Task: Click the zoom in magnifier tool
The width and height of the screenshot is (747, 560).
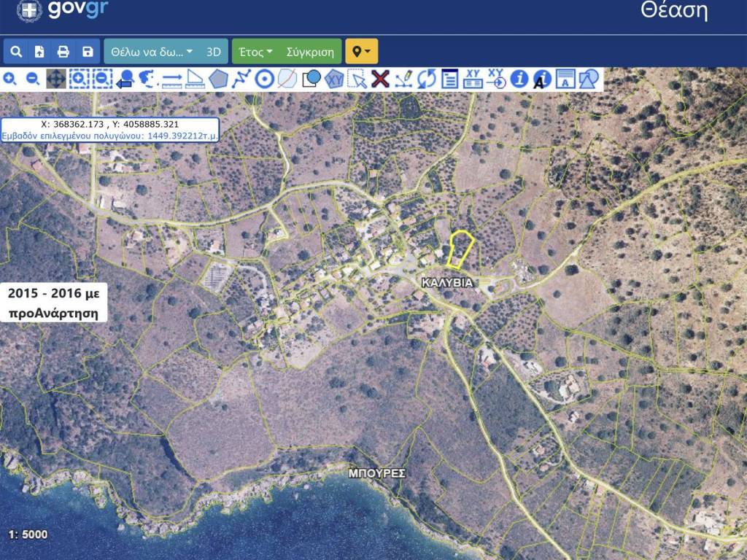Action: tap(10, 79)
